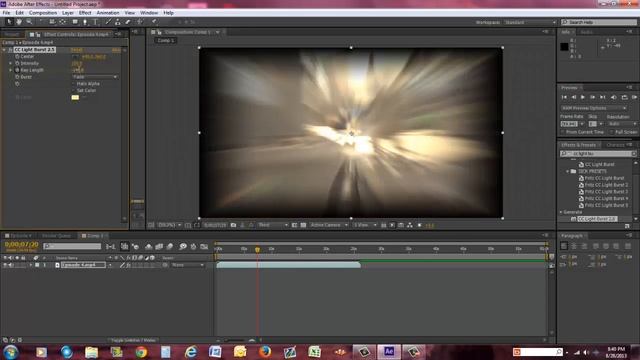The height and width of the screenshot is (360, 640).
Task: Check the Full Screen preview option
Action: pyautogui.click(x=612, y=132)
